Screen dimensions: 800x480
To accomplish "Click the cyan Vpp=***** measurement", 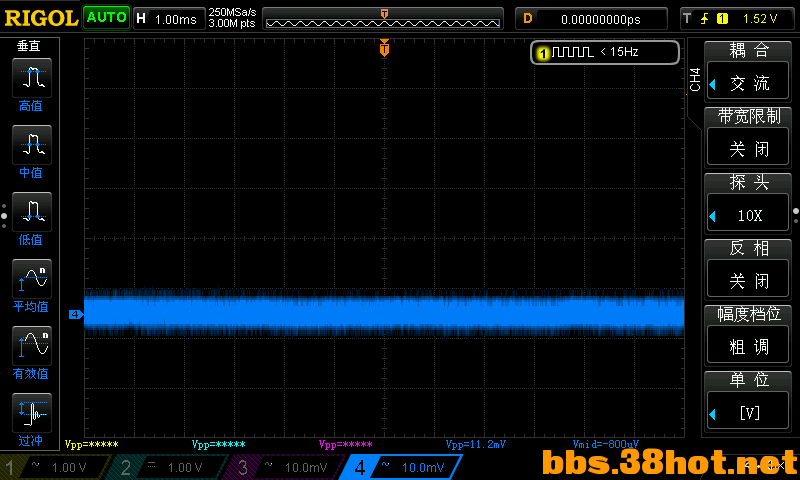I will click(x=218, y=444).
